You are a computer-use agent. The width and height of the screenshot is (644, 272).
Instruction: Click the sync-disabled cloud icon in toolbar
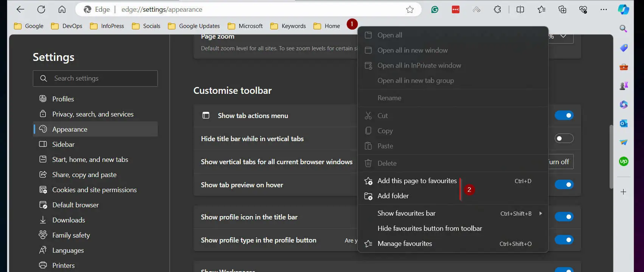(476, 9)
